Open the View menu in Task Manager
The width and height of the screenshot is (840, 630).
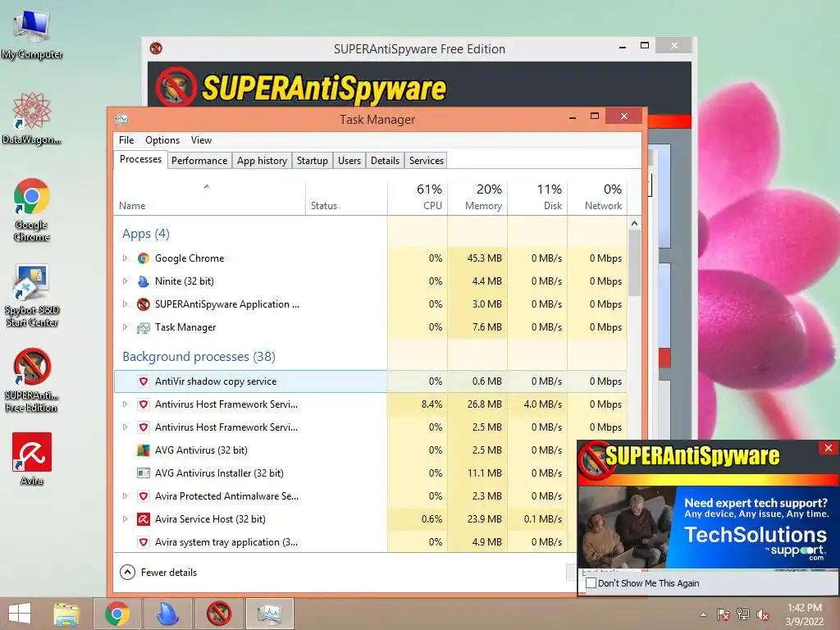pyautogui.click(x=201, y=139)
